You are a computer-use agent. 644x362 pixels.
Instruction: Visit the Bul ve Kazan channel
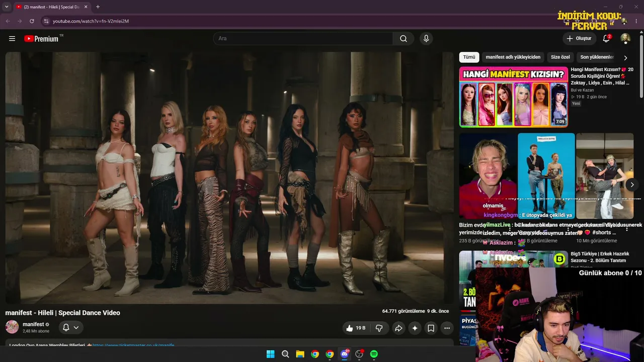[x=582, y=90]
